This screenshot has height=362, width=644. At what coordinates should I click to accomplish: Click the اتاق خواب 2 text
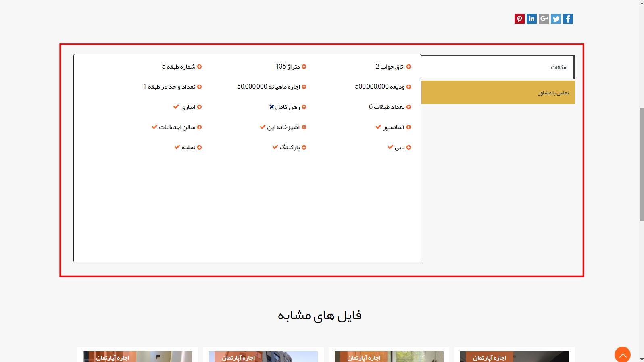(x=390, y=67)
